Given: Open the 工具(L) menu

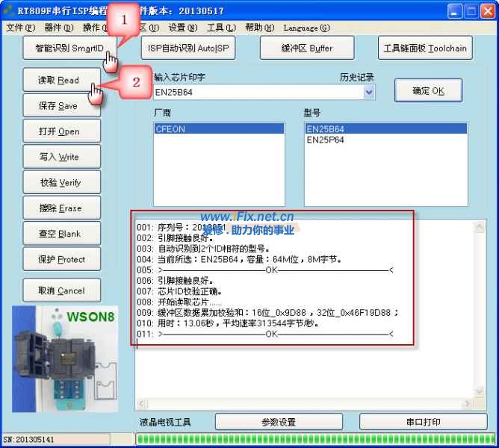Looking at the screenshot, I should point(221,28).
